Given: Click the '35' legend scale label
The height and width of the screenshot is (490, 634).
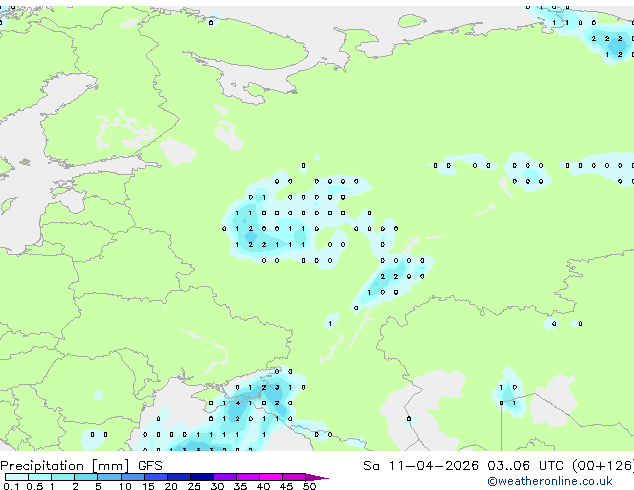Looking at the screenshot, I should click(x=240, y=486).
